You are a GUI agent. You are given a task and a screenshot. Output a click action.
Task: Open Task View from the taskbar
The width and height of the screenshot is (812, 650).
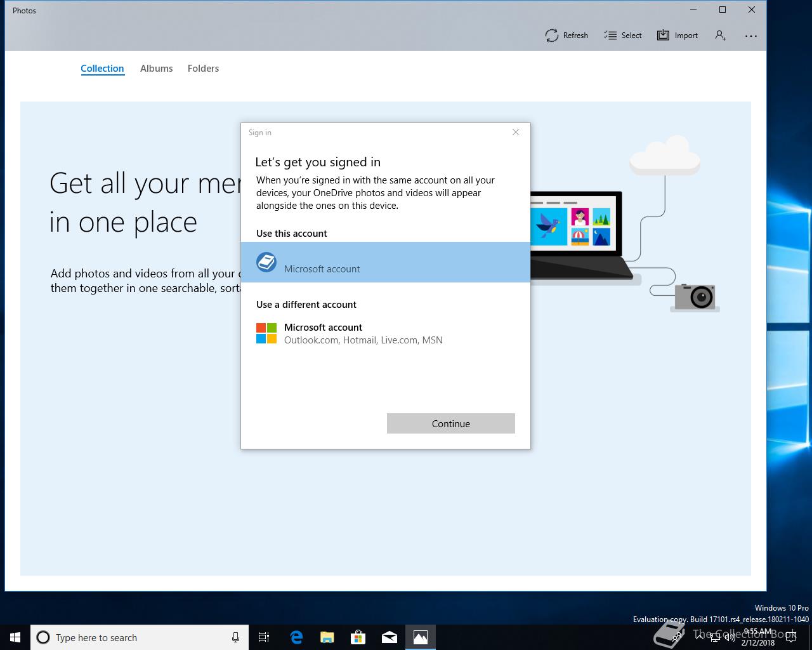[264, 637]
